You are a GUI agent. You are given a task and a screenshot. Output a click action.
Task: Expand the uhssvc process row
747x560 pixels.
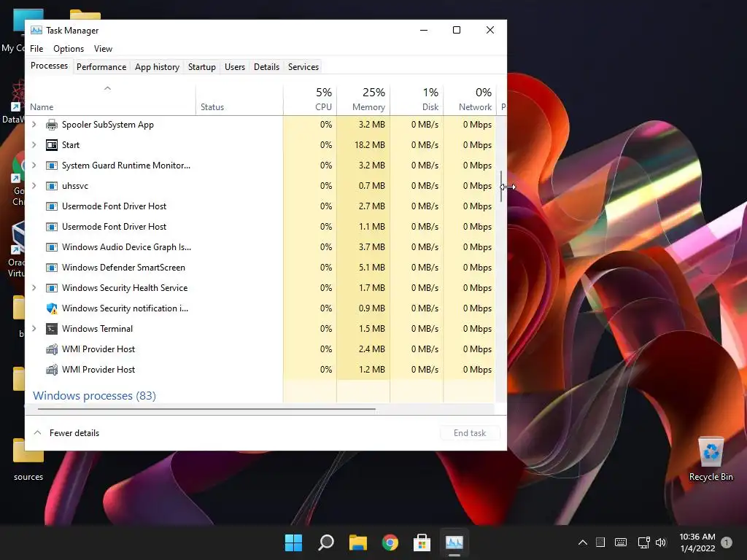(34, 186)
